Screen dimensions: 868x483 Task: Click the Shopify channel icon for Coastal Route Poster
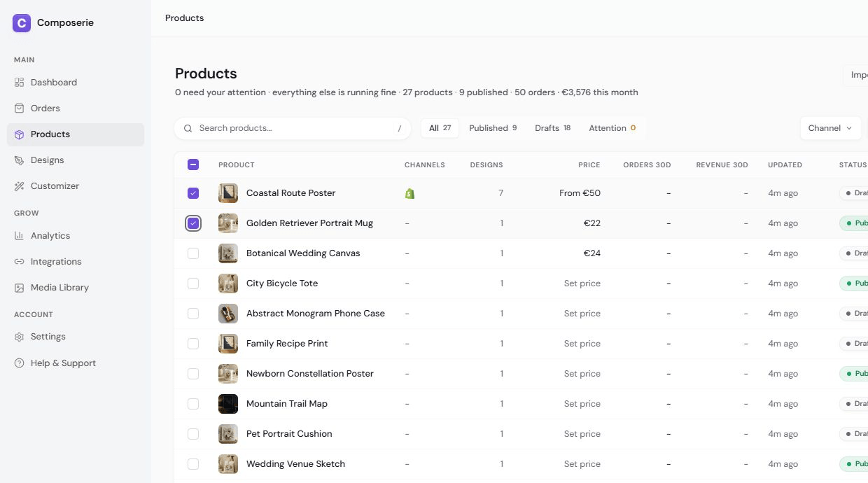(x=410, y=193)
